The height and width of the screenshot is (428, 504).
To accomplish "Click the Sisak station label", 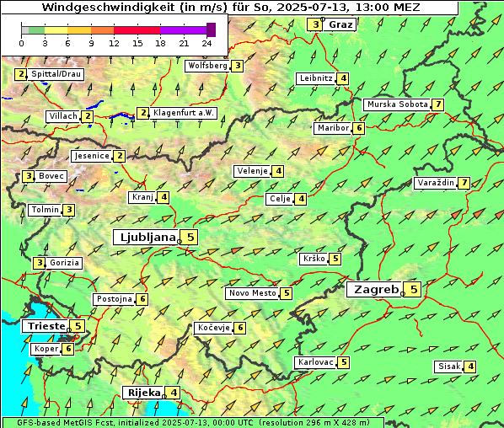I will coord(449,366).
